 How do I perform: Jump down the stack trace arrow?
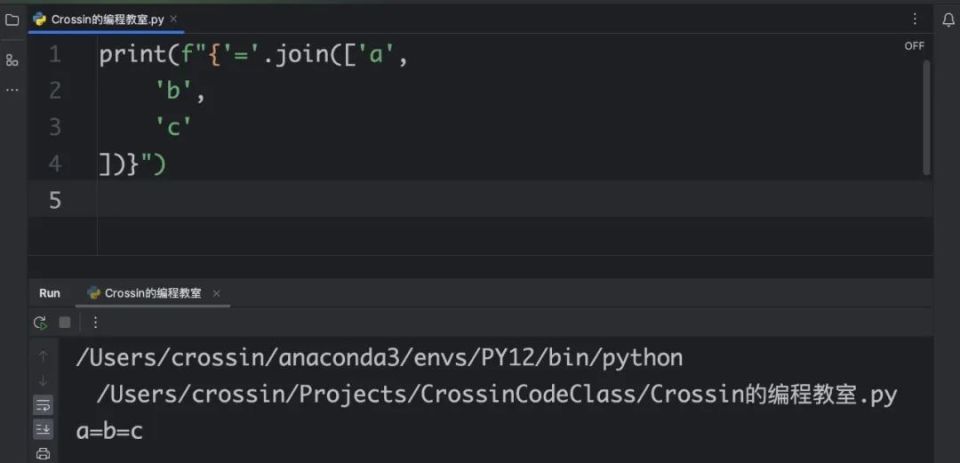click(x=43, y=381)
